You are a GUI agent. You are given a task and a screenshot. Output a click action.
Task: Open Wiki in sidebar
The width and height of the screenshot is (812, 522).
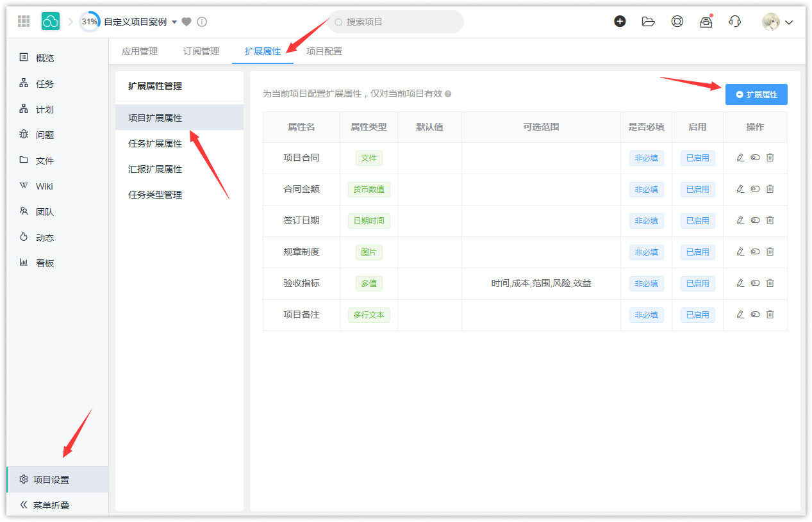(57, 186)
